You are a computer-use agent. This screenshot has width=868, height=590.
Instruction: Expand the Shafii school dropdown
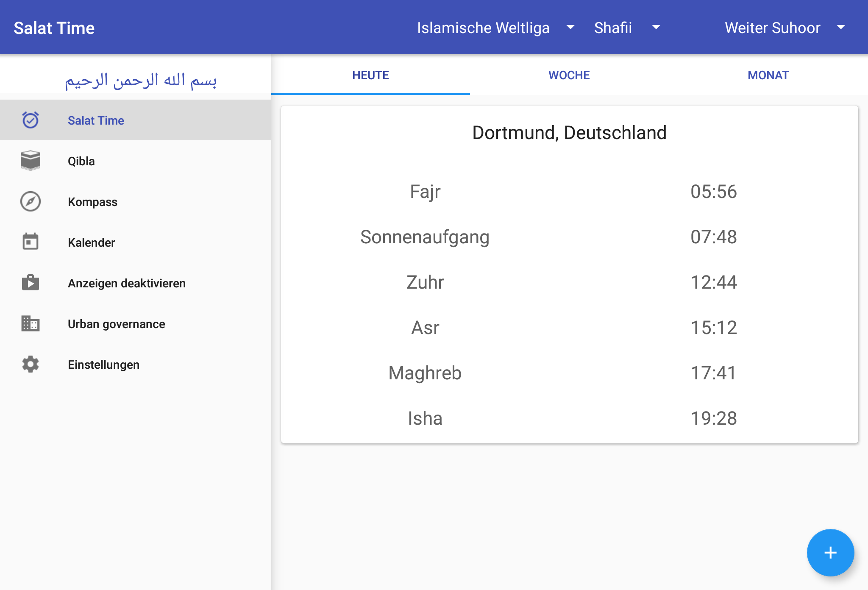coord(626,28)
